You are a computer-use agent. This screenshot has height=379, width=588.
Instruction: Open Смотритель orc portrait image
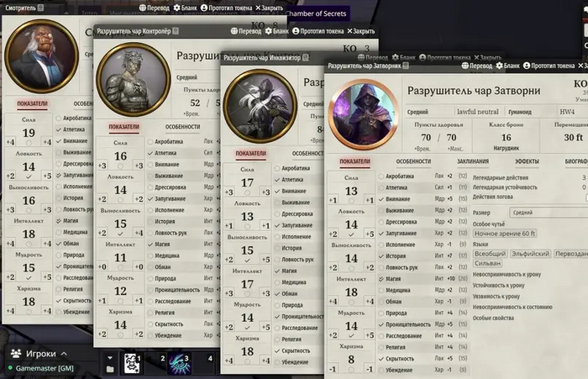pos(42,56)
